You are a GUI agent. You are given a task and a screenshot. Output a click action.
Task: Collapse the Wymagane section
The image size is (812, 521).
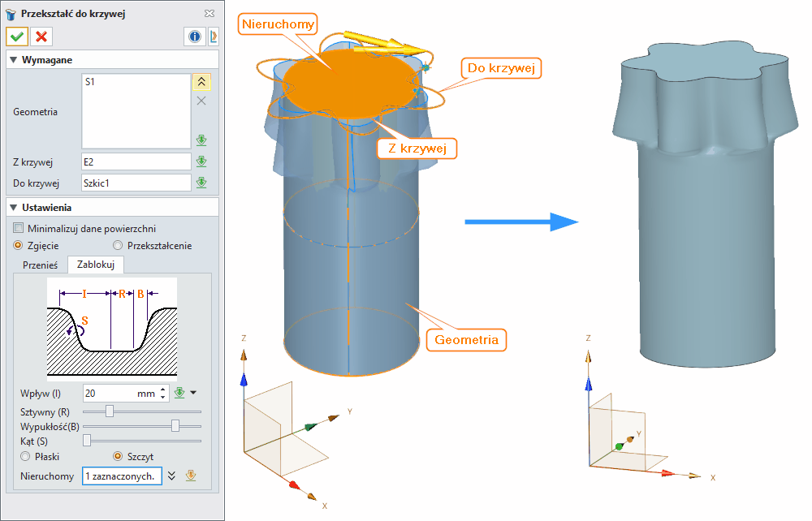[14, 60]
